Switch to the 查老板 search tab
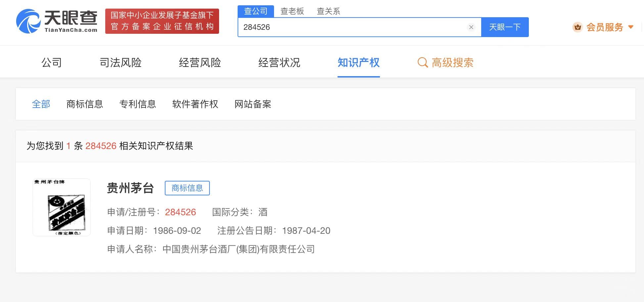Viewport: 644px width, 302px height. coord(292,11)
